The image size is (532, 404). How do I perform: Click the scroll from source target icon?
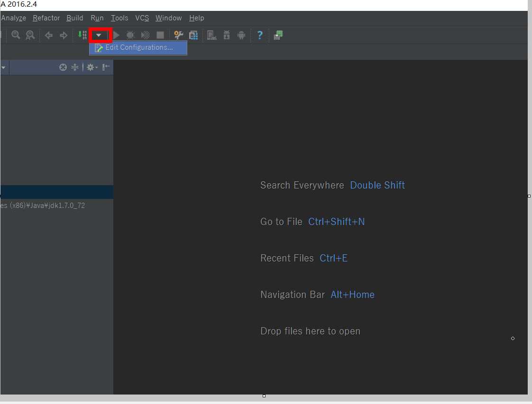63,67
